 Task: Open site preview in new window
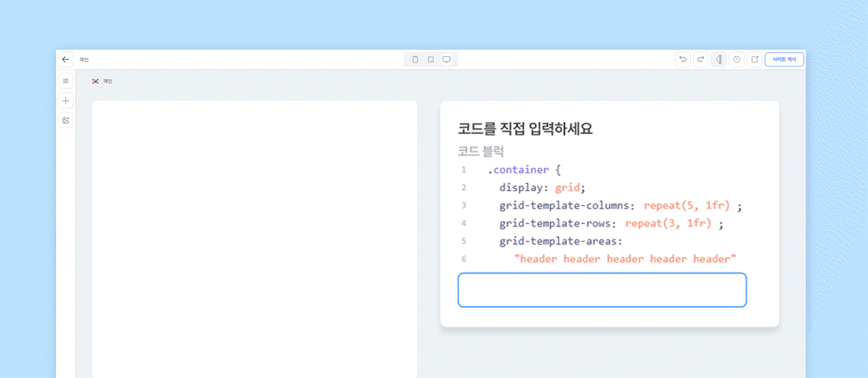[x=755, y=59]
